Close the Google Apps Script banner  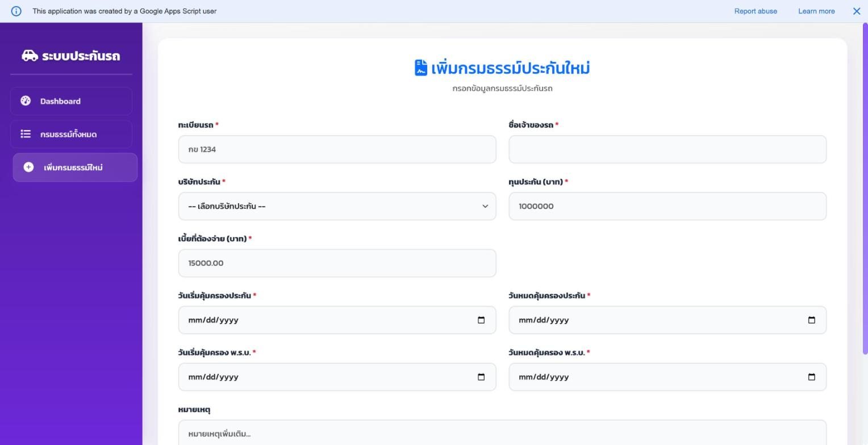click(857, 11)
